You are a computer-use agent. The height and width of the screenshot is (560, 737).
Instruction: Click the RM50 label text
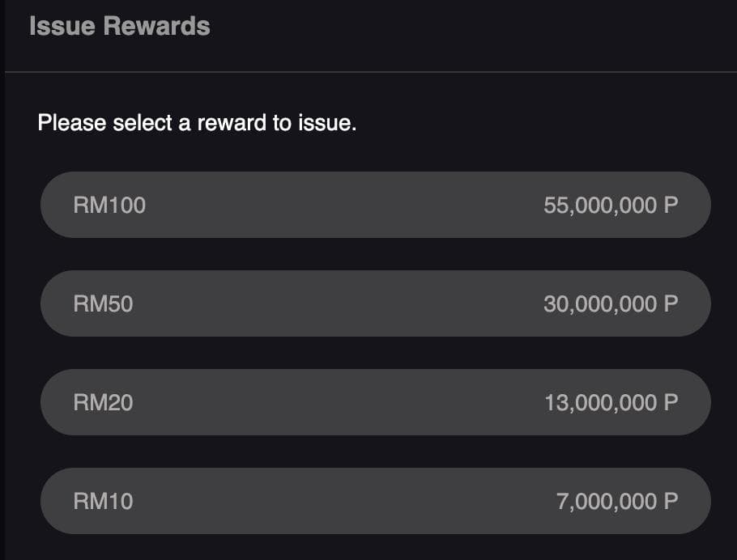click(x=101, y=303)
